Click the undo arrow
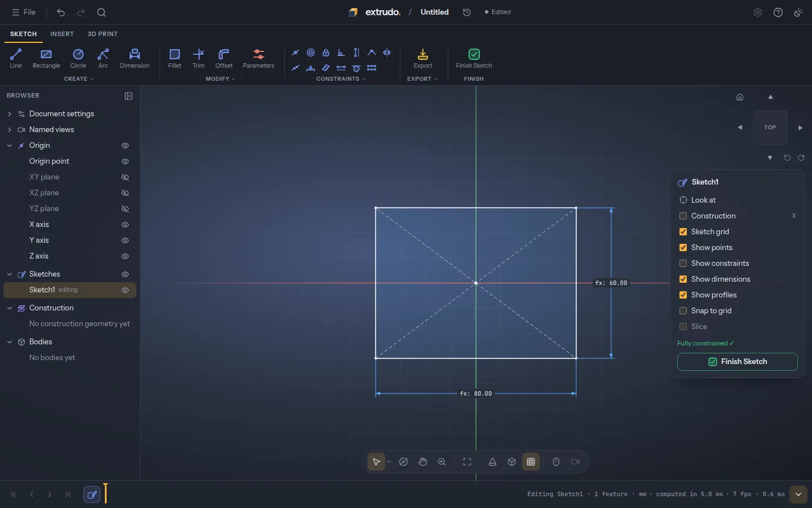 pos(61,12)
